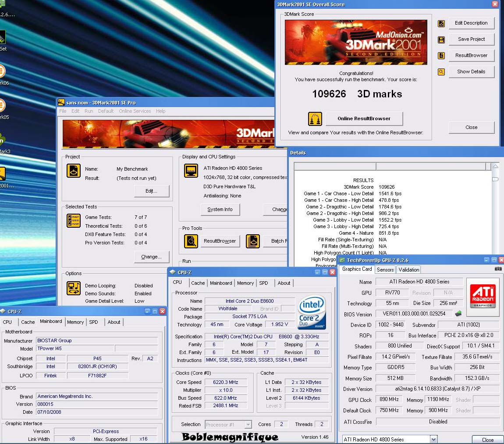Click the Selected Tests checklist icon

[74, 221]
